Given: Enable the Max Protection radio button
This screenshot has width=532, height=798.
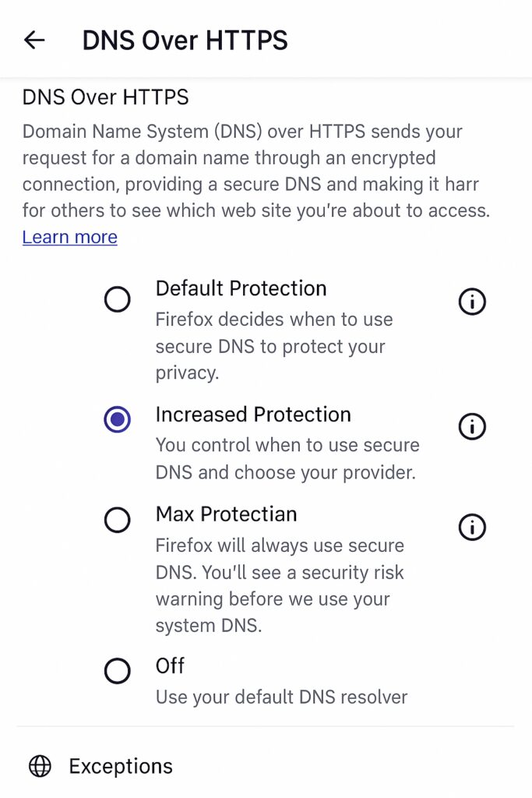Looking at the screenshot, I should point(118,520).
